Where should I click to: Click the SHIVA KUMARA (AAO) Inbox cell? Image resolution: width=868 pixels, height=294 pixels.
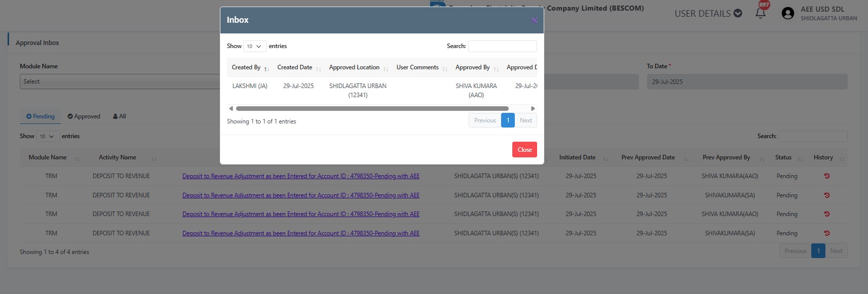click(476, 91)
